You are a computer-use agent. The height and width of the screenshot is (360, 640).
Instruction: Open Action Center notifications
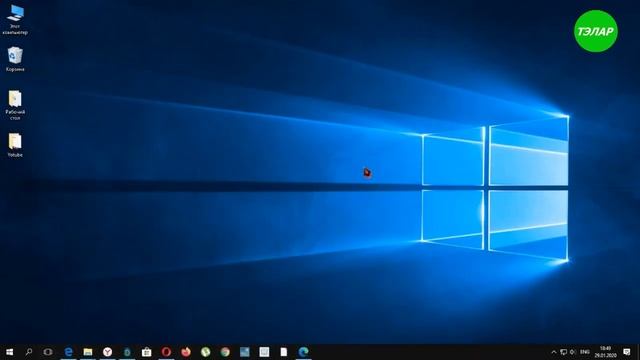tap(627, 352)
